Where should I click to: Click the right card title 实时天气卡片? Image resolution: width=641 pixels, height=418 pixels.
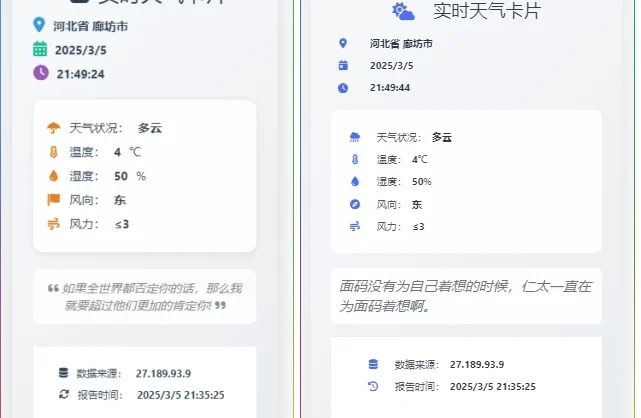(487, 11)
